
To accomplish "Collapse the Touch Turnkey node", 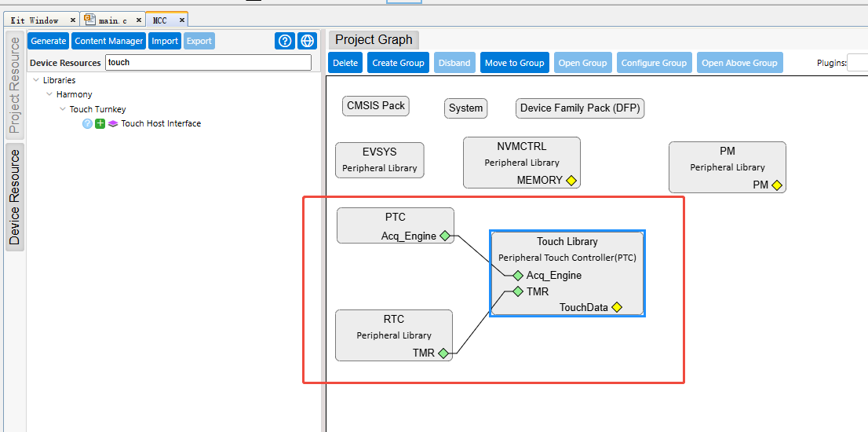I will [x=63, y=109].
